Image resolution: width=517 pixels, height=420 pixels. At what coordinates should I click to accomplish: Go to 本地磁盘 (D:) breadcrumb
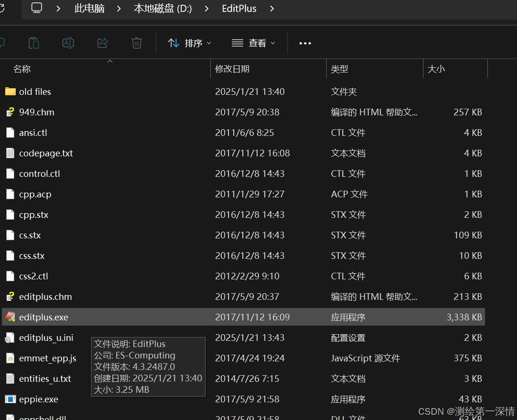click(x=163, y=9)
